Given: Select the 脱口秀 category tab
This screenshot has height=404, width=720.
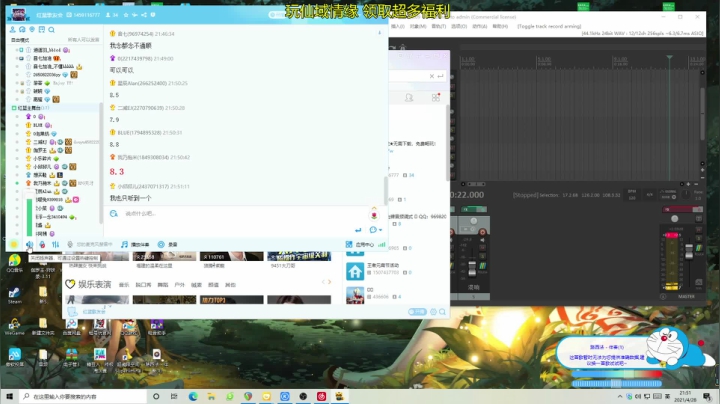Looking at the screenshot, I should pyautogui.click(x=143, y=285).
